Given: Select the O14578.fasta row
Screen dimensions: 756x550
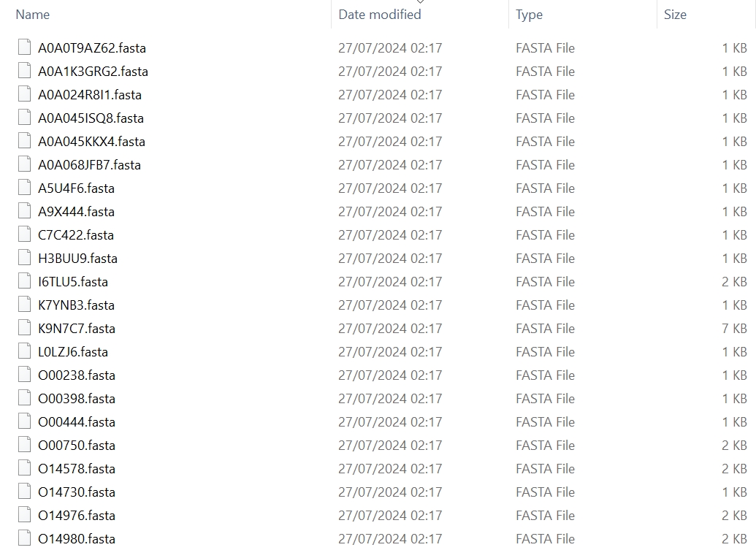Looking at the screenshot, I should pos(382,468).
